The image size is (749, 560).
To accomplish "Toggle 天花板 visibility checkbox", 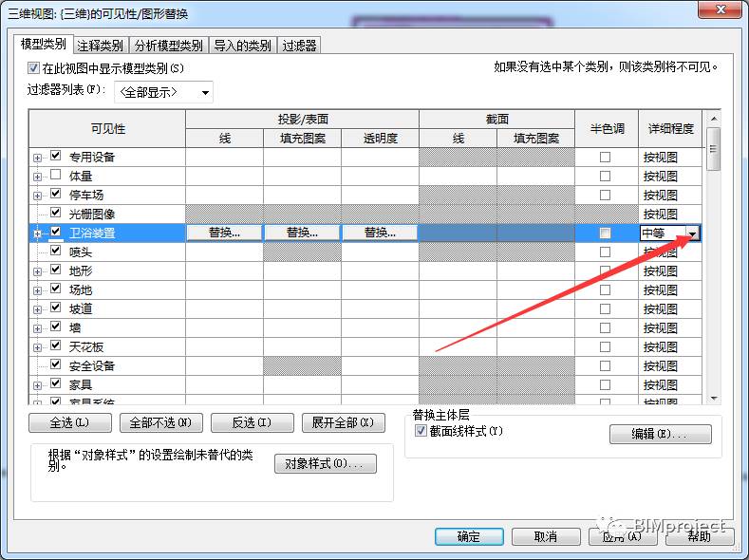I will 55,345.
